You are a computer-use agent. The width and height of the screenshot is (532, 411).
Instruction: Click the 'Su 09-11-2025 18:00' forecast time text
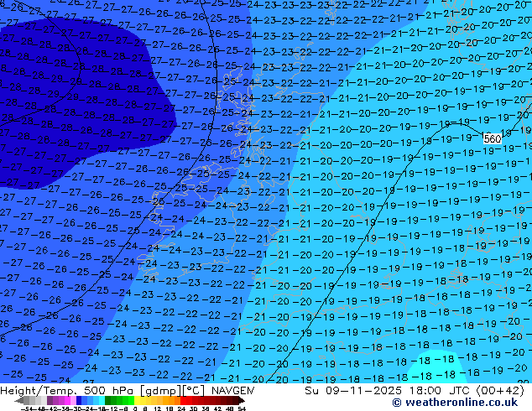[x=373, y=391]
